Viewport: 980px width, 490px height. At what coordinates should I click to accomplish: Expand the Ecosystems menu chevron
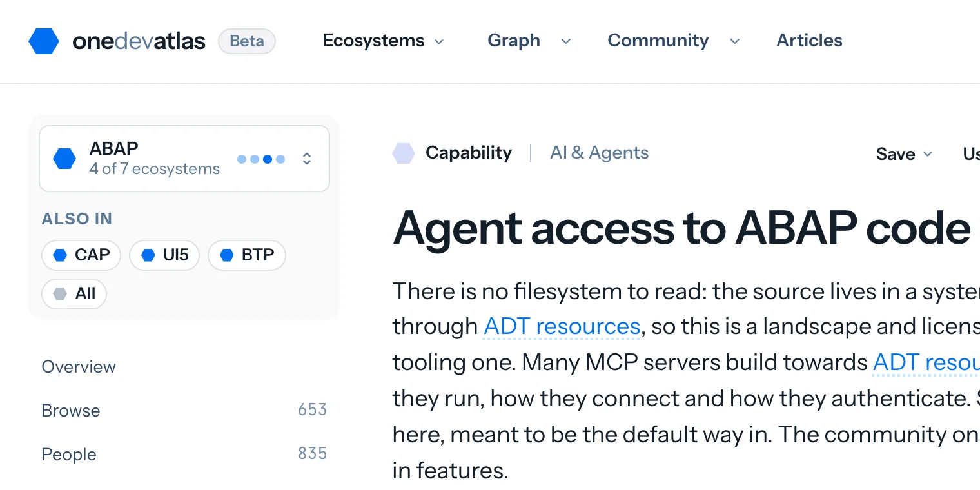439,41
